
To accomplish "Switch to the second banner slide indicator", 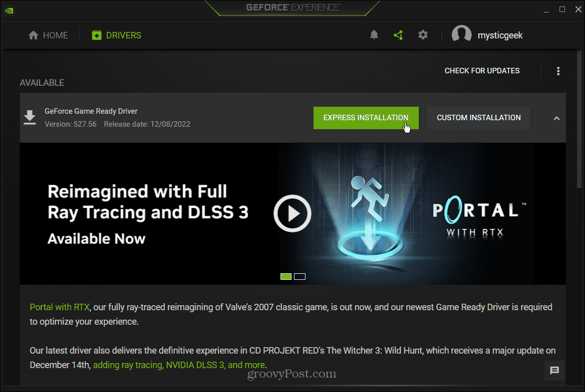I will (x=299, y=276).
